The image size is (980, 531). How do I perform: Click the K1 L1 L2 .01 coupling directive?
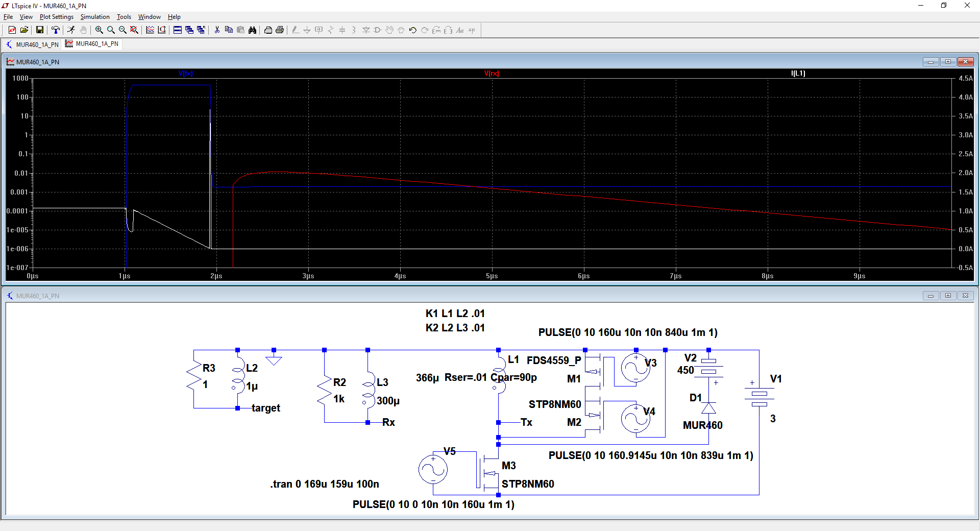click(x=455, y=313)
